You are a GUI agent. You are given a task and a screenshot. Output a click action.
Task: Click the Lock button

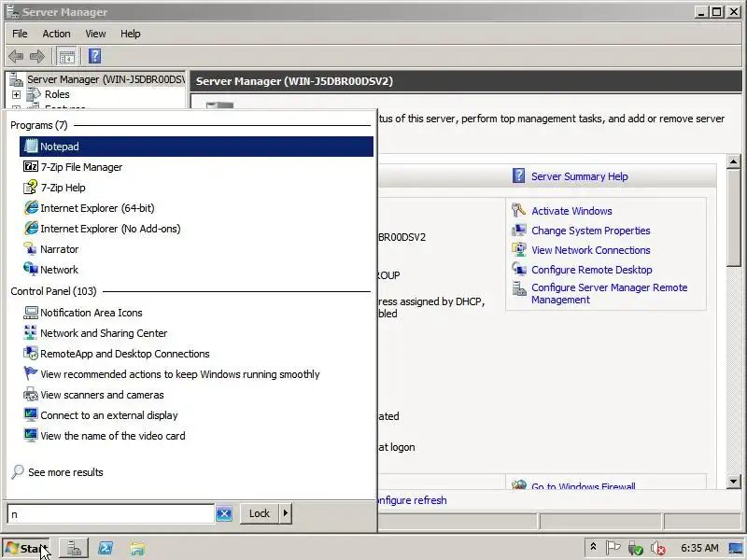click(260, 513)
